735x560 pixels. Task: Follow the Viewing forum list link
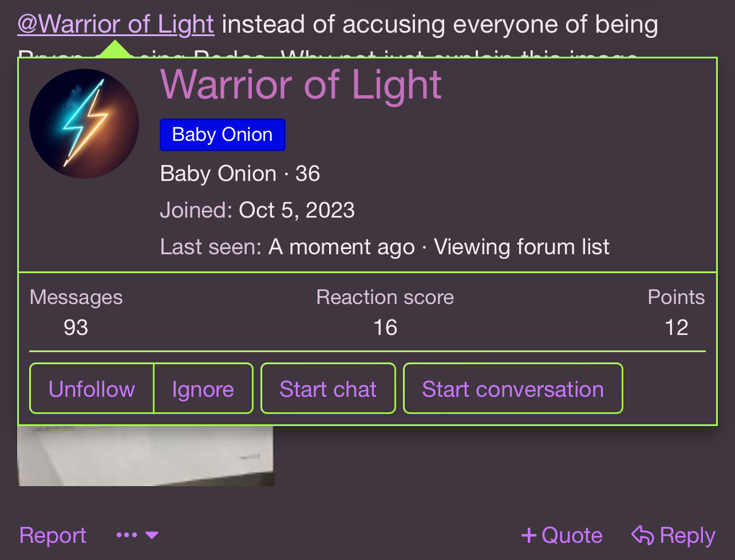[x=521, y=247]
